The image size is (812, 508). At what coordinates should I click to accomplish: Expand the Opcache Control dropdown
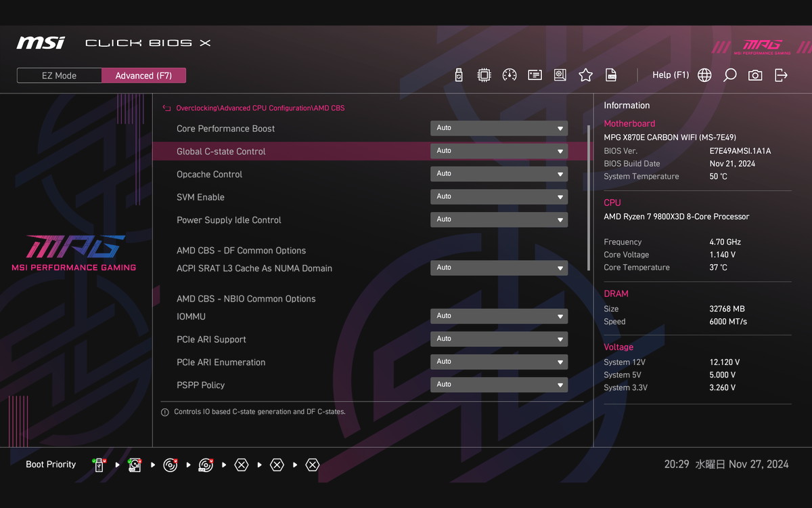click(499, 174)
